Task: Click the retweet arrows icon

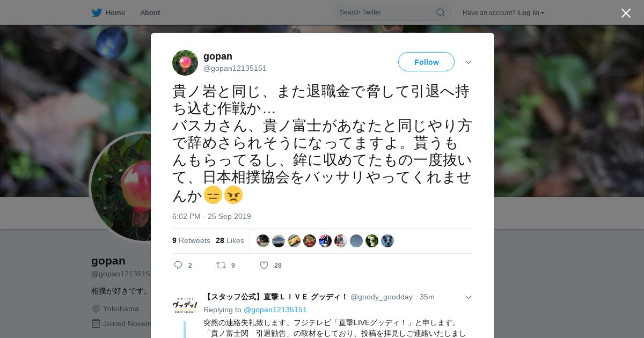Action: point(221,265)
